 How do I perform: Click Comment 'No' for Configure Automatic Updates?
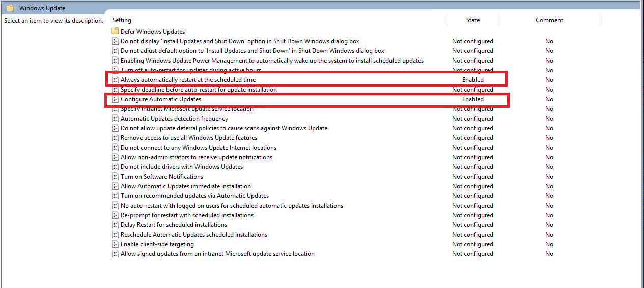(x=549, y=99)
